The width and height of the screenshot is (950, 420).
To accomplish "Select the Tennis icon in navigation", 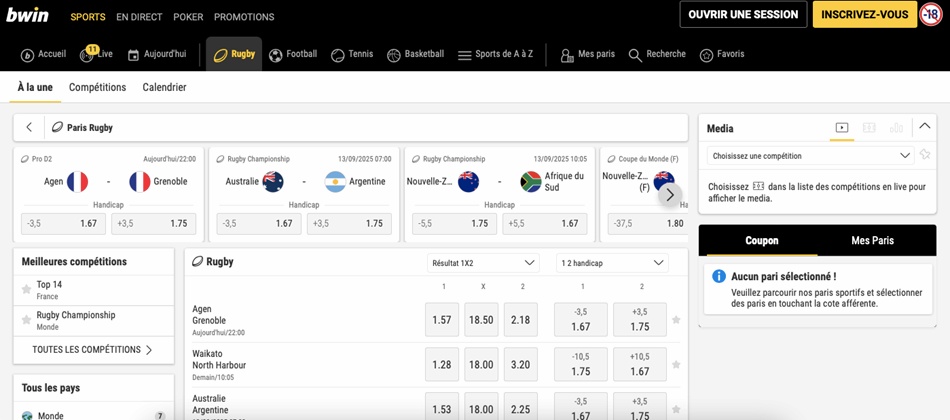I will coord(338,55).
